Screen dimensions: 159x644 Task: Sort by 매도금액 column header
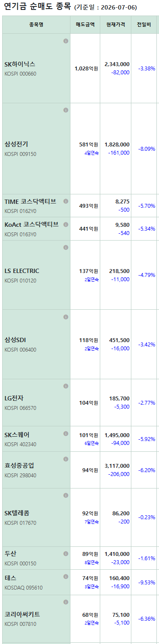(85, 25)
